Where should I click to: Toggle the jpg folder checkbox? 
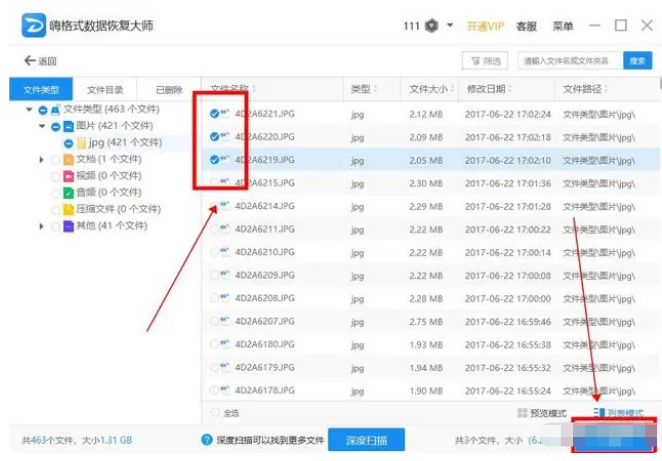(68, 144)
